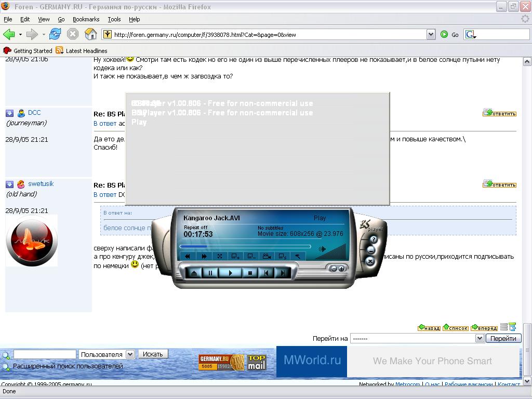Expand the Forward button history dropdown arrow
The height and width of the screenshot is (399, 532).
tap(44, 34)
